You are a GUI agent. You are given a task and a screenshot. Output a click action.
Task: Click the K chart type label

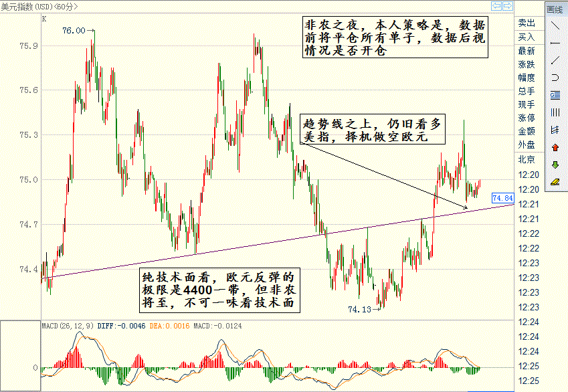(44, 19)
